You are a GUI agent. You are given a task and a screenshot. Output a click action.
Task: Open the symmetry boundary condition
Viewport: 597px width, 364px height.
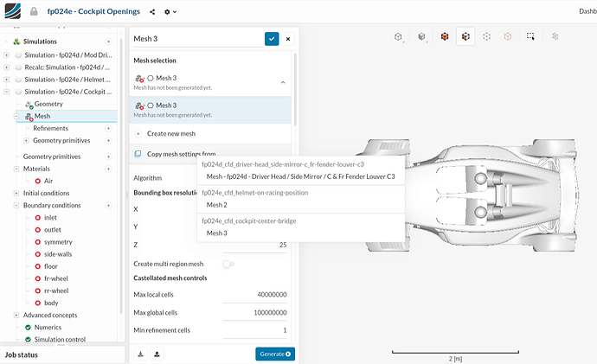tap(58, 242)
